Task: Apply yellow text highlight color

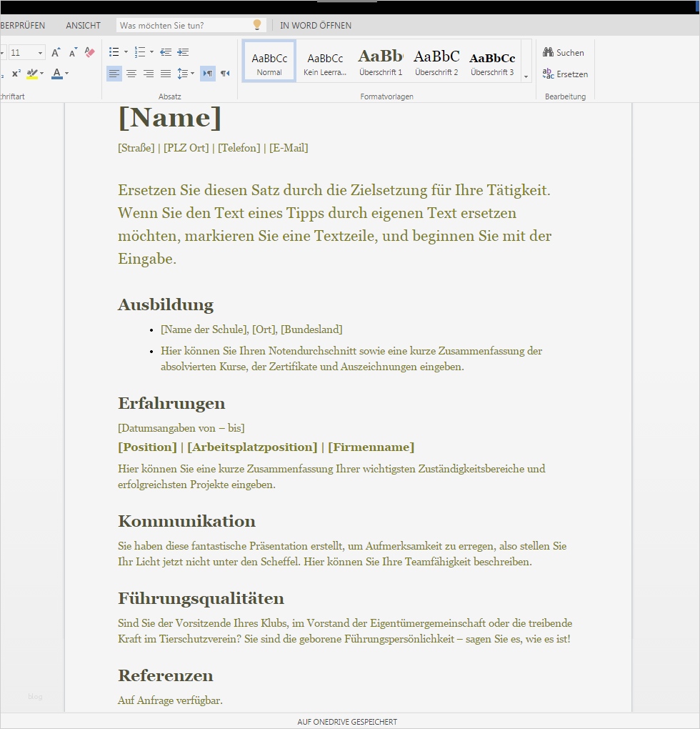Action: tap(32, 74)
